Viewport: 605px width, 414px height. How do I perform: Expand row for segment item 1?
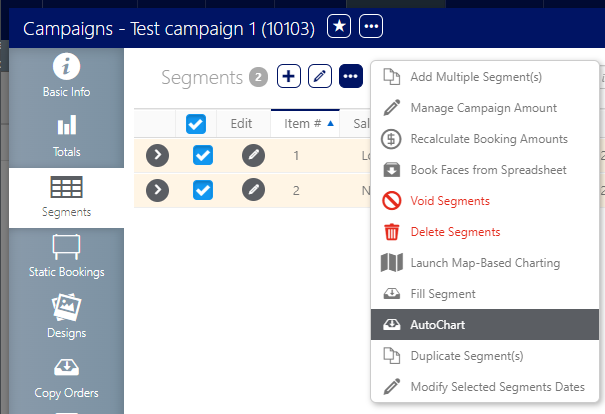158,156
